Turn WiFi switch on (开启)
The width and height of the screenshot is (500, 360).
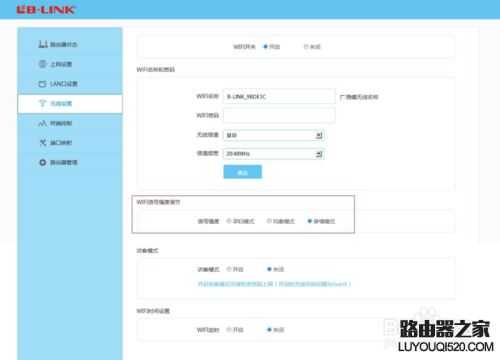tap(266, 47)
